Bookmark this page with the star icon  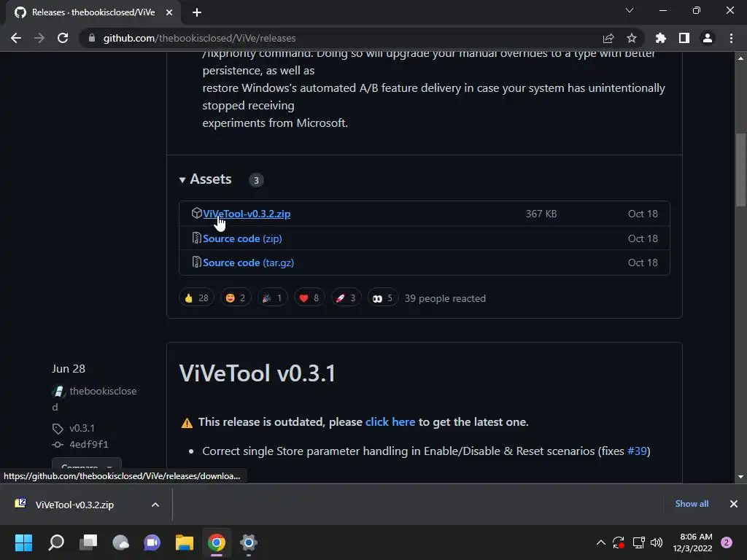[x=631, y=38]
